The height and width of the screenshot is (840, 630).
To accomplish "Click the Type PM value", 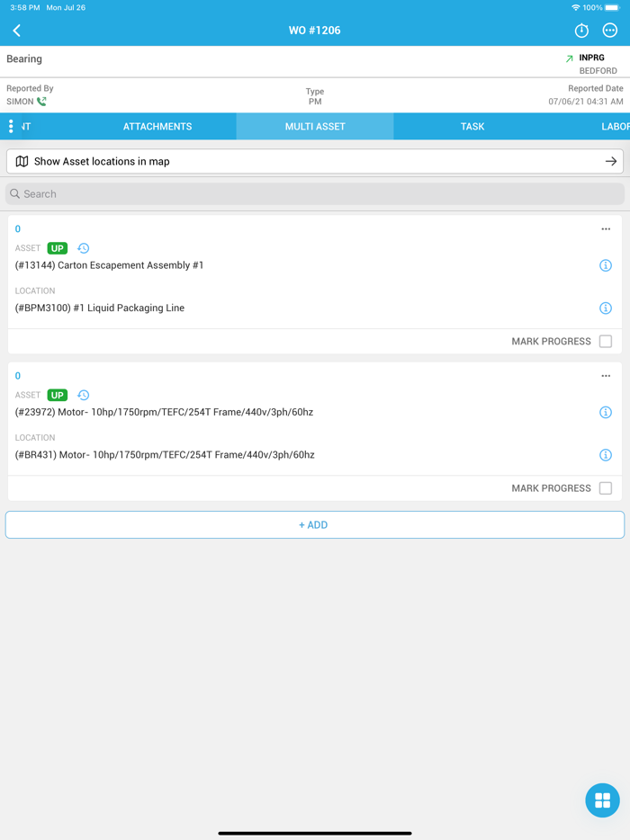I will [x=315, y=102].
